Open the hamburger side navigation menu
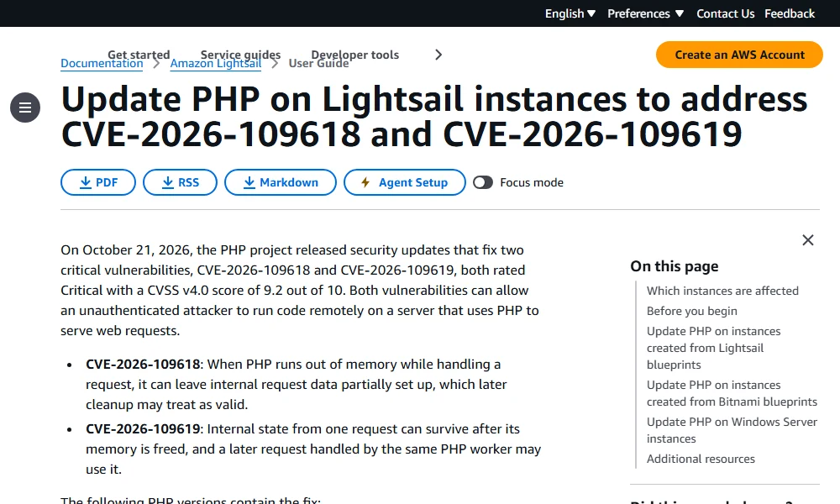Image resolution: width=840 pixels, height=504 pixels. (x=25, y=108)
